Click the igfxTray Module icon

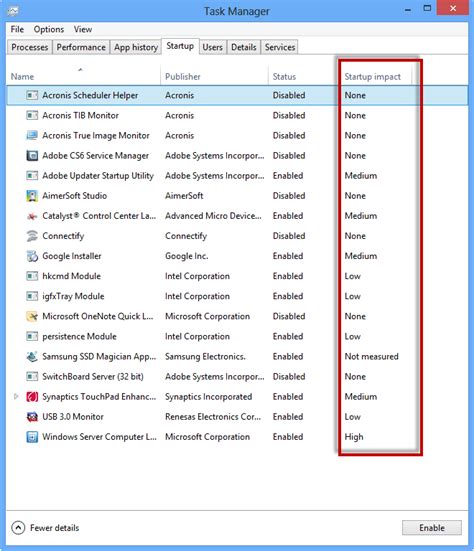pos(32,296)
